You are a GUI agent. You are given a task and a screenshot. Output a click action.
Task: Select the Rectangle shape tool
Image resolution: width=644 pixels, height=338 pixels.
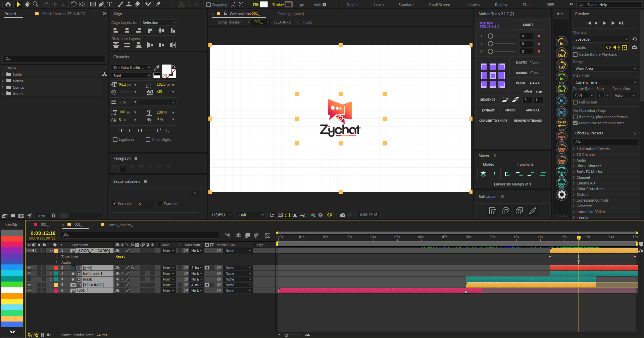[x=93, y=4]
